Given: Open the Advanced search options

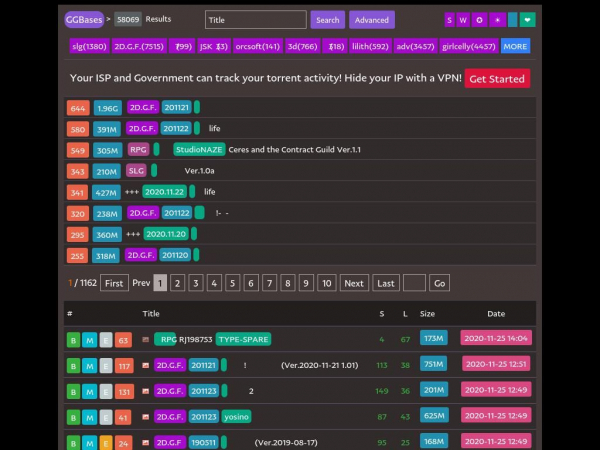Looking at the screenshot, I should point(371,20).
